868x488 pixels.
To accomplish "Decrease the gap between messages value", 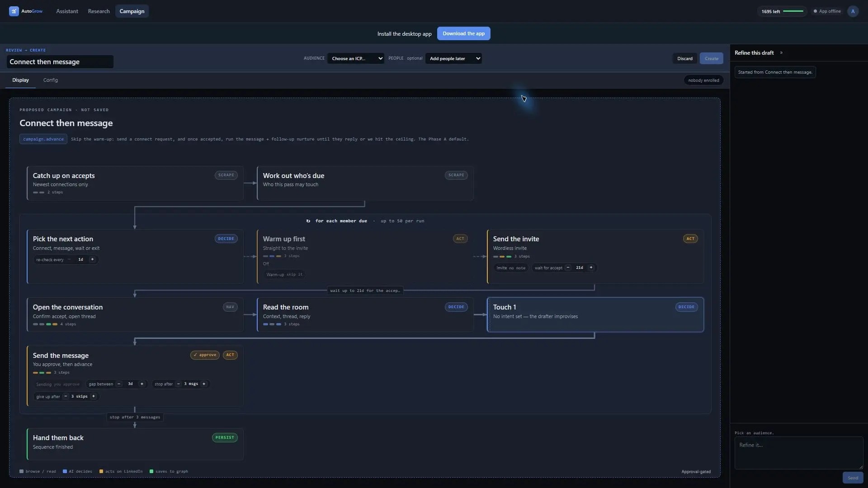I will point(119,384).
